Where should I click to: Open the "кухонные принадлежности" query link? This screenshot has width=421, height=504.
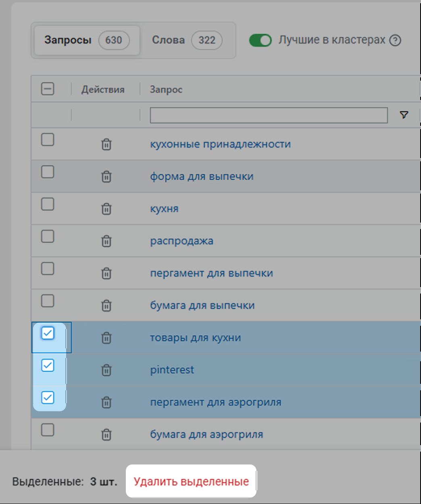click(x=220, y=144)
